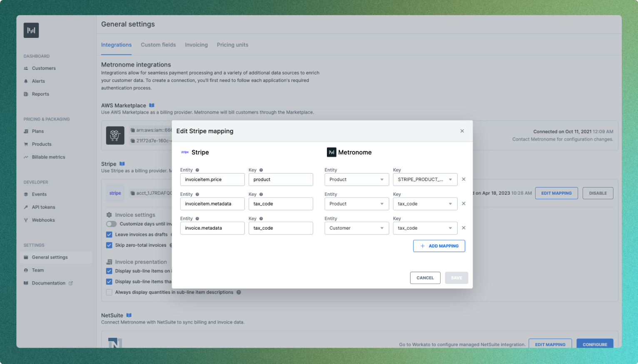The image size is (638, 364).
Task: Switch to the Pricing units tab
Action: [232, 45]
